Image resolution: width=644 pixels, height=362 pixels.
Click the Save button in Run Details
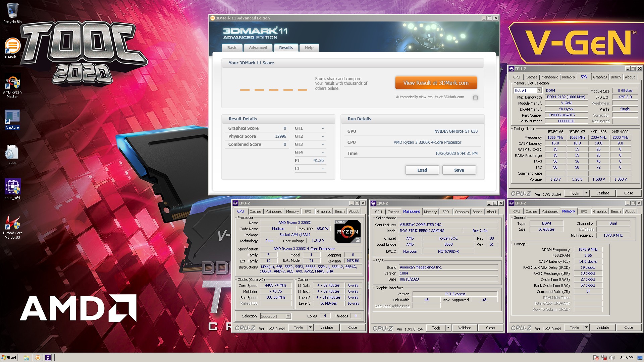click(459, 170)
